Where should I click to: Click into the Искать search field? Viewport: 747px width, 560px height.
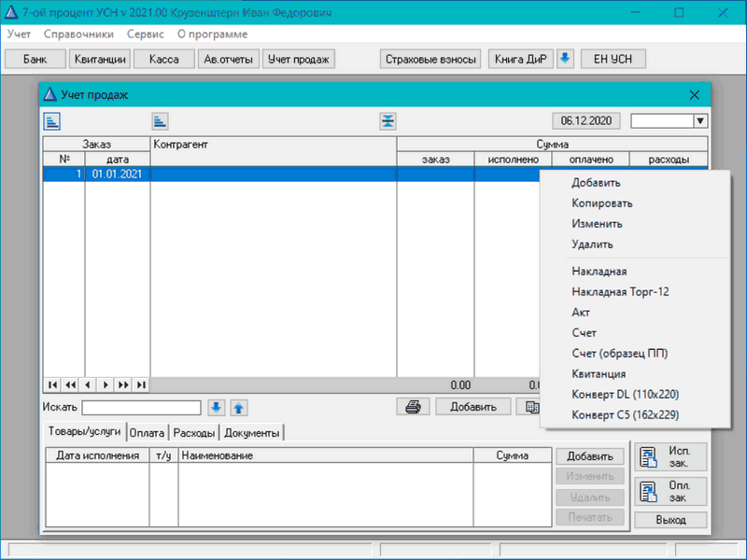pos(141,407)
